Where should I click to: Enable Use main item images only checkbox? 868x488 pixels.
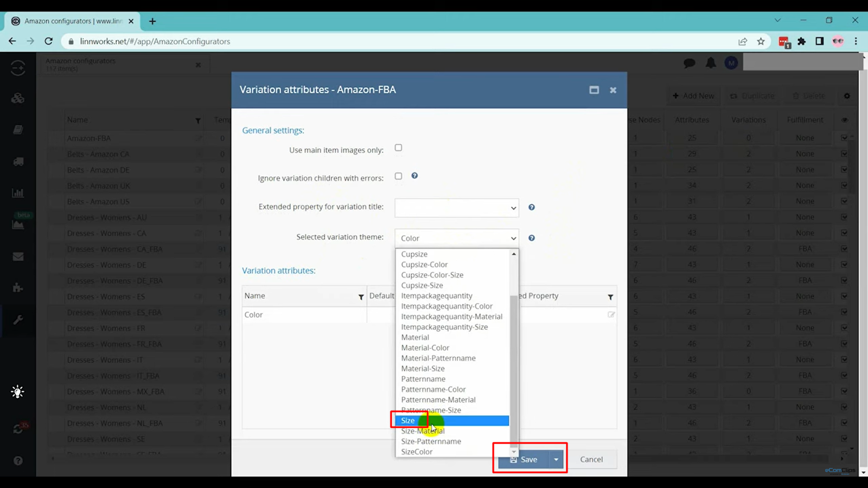398,147
